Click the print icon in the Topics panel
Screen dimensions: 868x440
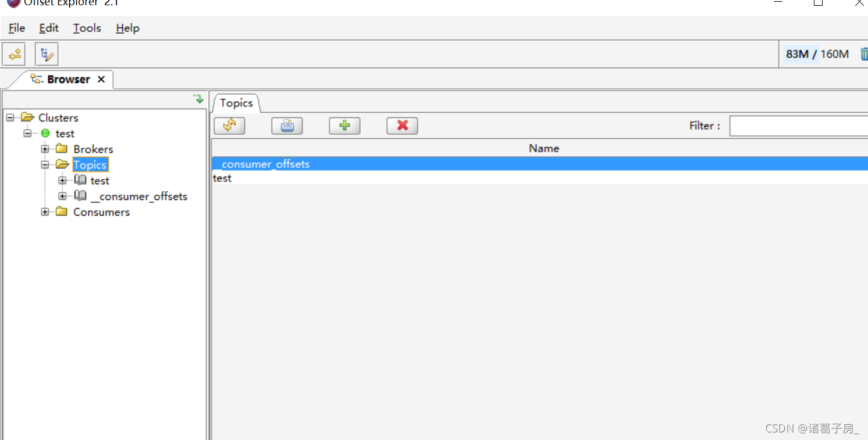(287, 126)
